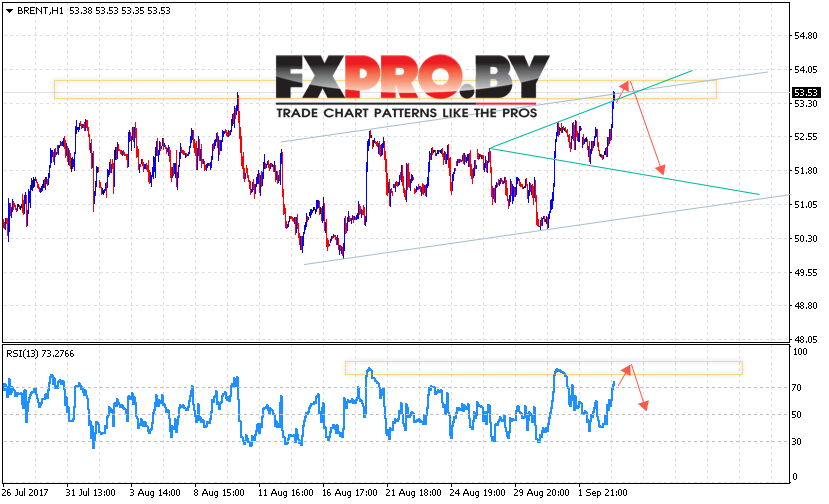Click the 31 Jul 13:00 time label
The image size is (829, 504).
coord(90,493)
